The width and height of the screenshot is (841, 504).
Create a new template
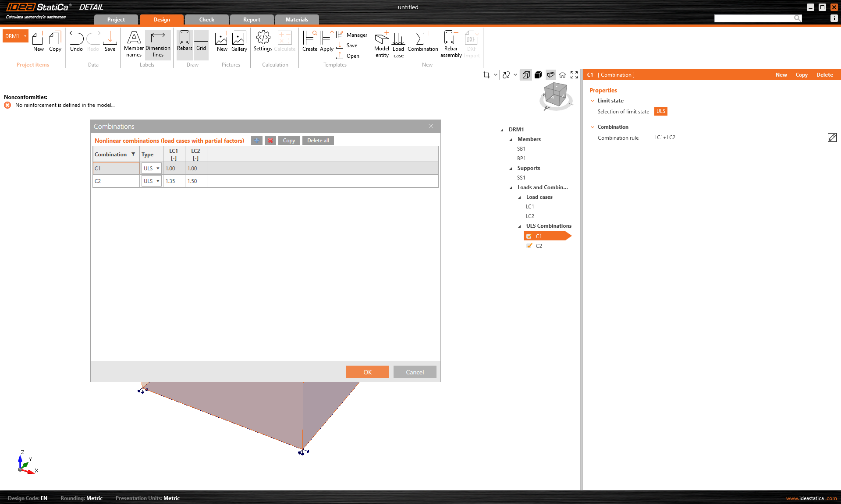pyautogui.click(x=310, y=41)
